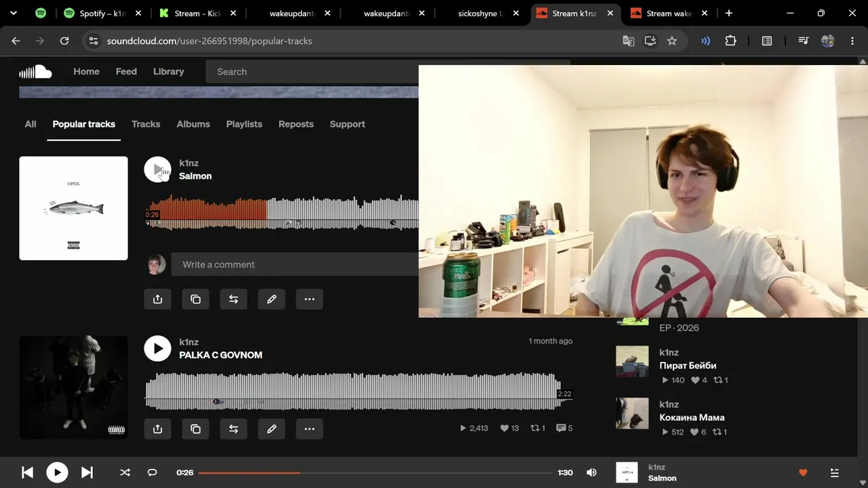868x488 pixels.
Task: Open the SoundCloud logo home link
Action: 35,71
